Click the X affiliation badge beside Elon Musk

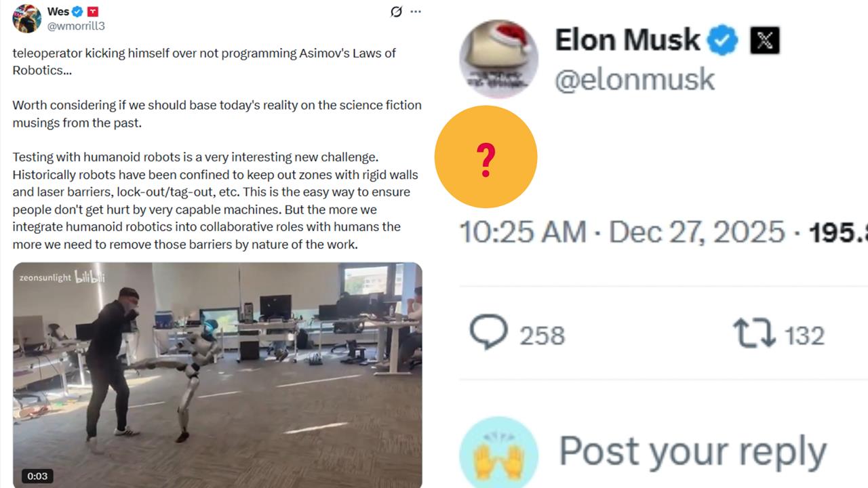click(x=764, y=41)
